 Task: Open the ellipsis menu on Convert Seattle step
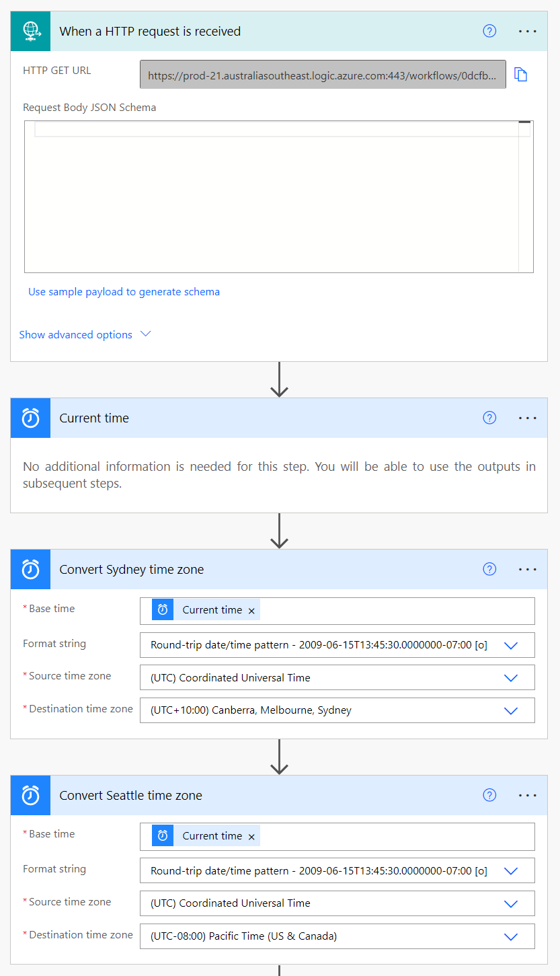[528, 795]
